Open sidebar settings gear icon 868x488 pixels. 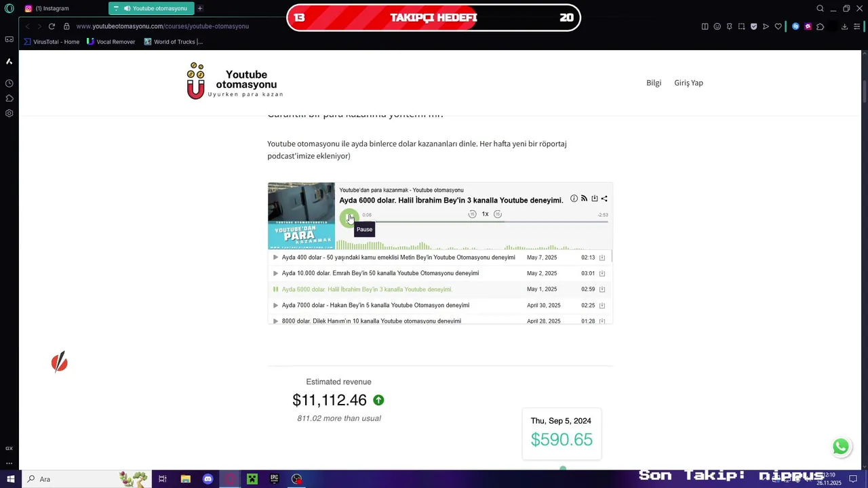click(9, 113)
